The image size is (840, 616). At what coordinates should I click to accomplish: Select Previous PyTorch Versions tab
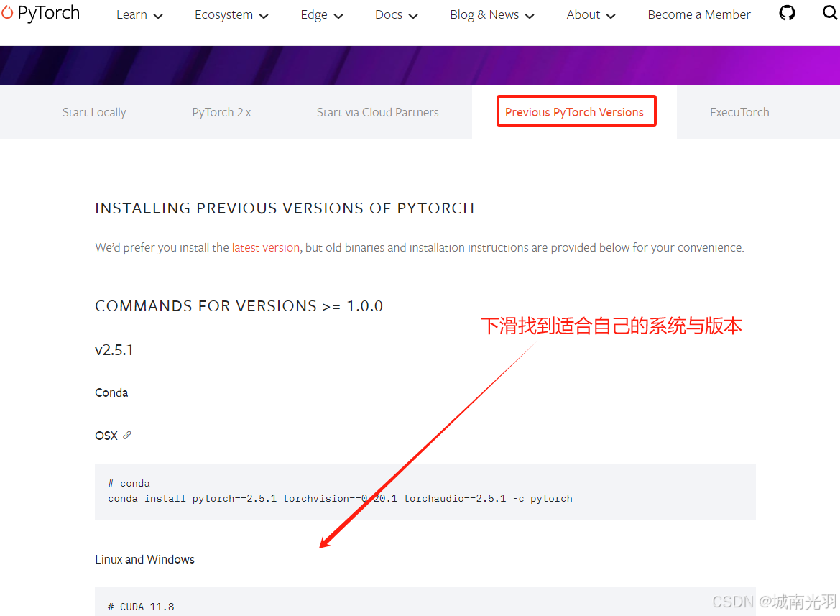[x=574, y=112]
